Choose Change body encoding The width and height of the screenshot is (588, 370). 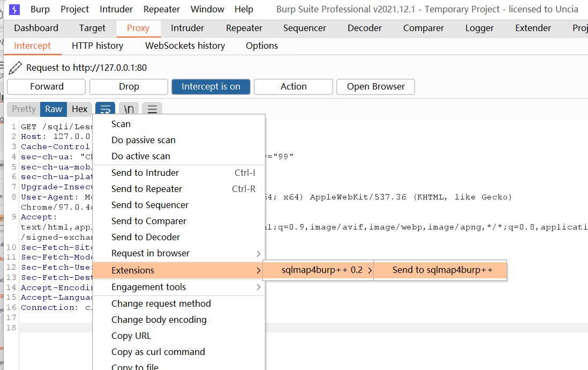pyautogui.click(x=179, y=320)
